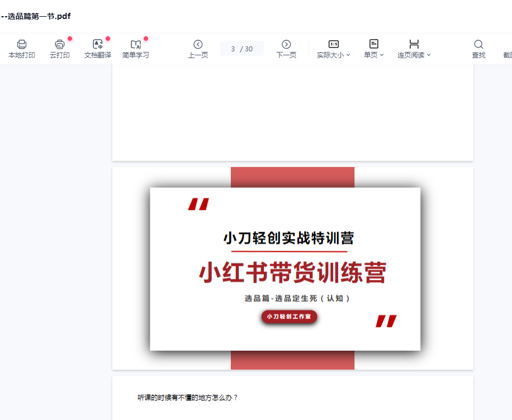
Task: Click the subtitle 选品篇-选品定生死（认知）
Action: pos(297,298)
